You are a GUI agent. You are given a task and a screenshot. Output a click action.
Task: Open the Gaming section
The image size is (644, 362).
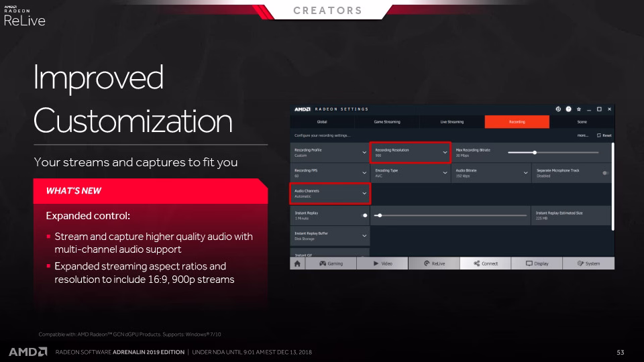coord(331,263)
